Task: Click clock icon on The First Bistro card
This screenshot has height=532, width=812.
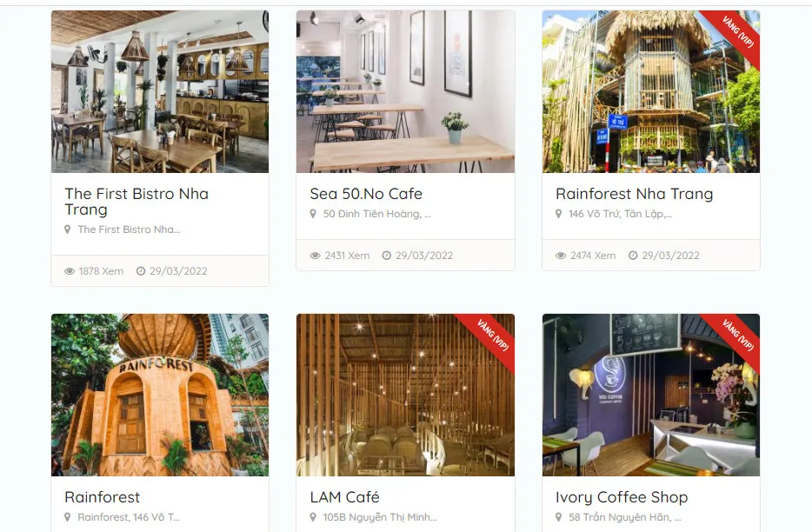Action: pyautogui.click(x=141, y=271)
